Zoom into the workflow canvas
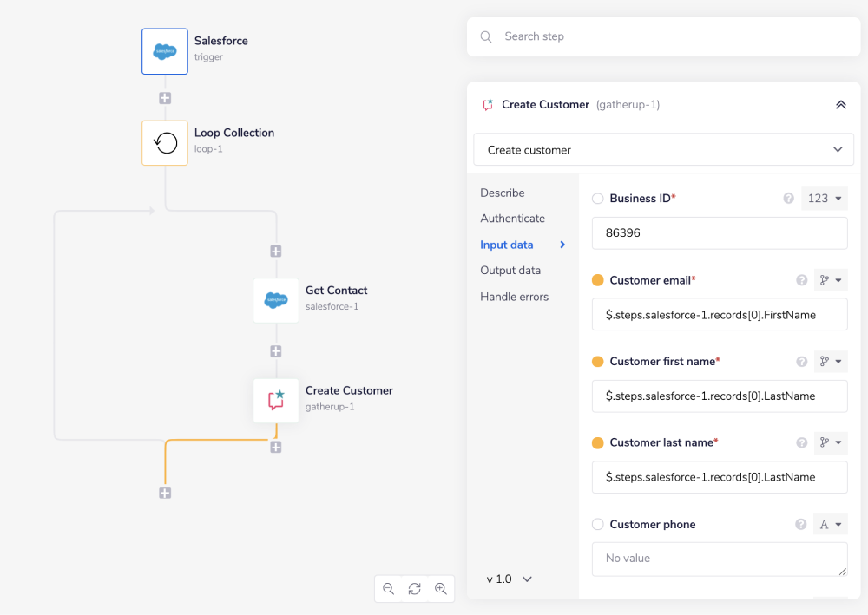This screenshot has width=868, height=615. [x=441, y=588]
